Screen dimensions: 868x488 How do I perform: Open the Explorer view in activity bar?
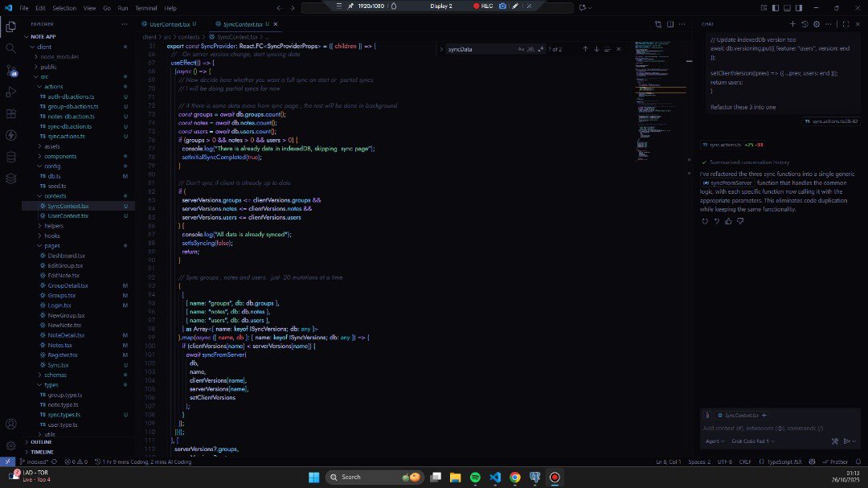[10, 27]
